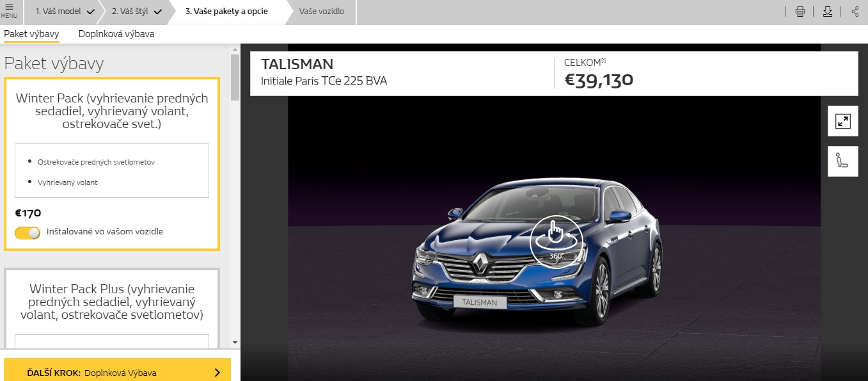Select step 3. Vaše pakety a opcie
Viewport: 868px width, 381px height.
tap(227, 12)
